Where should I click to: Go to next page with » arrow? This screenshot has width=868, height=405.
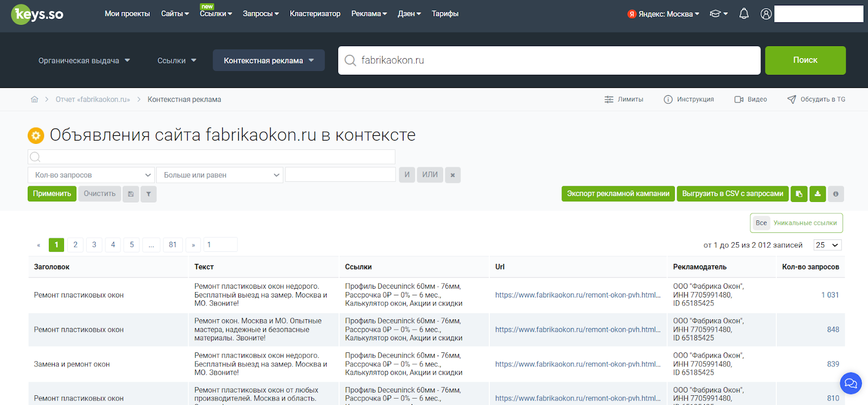coord(193,245)
